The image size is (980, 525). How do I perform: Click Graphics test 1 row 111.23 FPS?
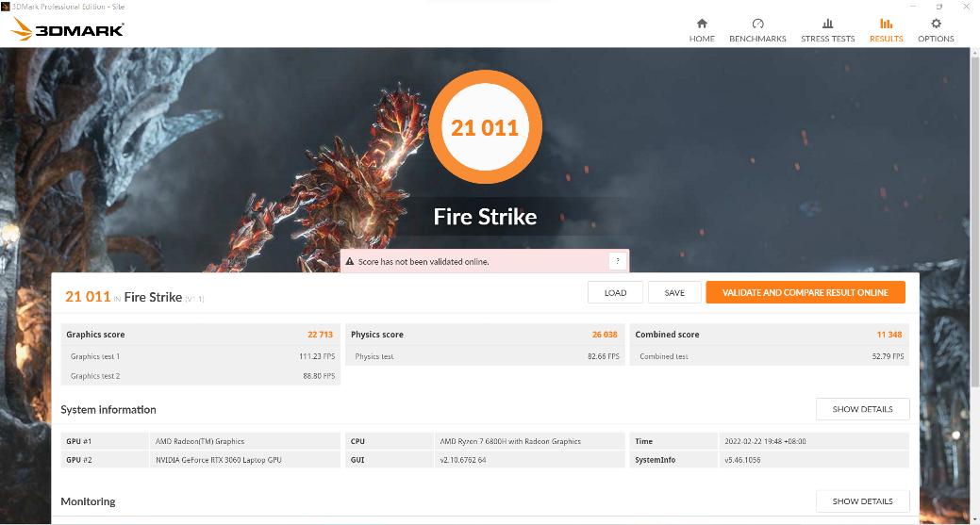201,356
